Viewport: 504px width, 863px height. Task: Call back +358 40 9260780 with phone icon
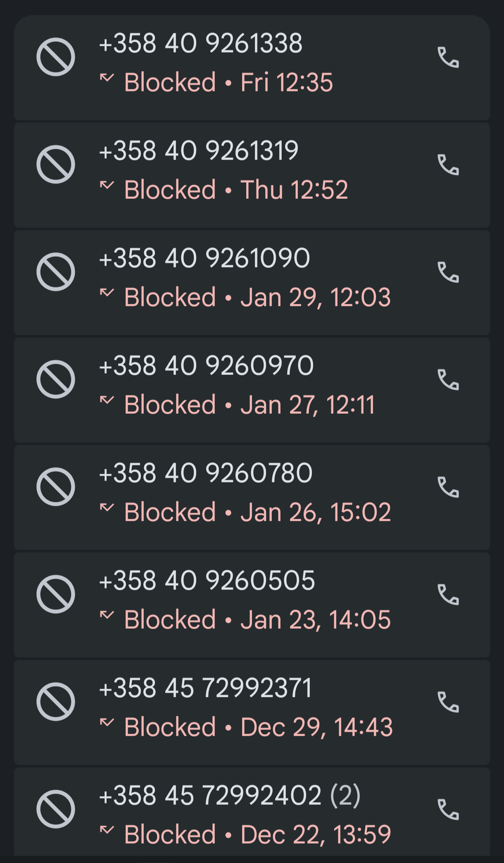click(x=448, y=487)
